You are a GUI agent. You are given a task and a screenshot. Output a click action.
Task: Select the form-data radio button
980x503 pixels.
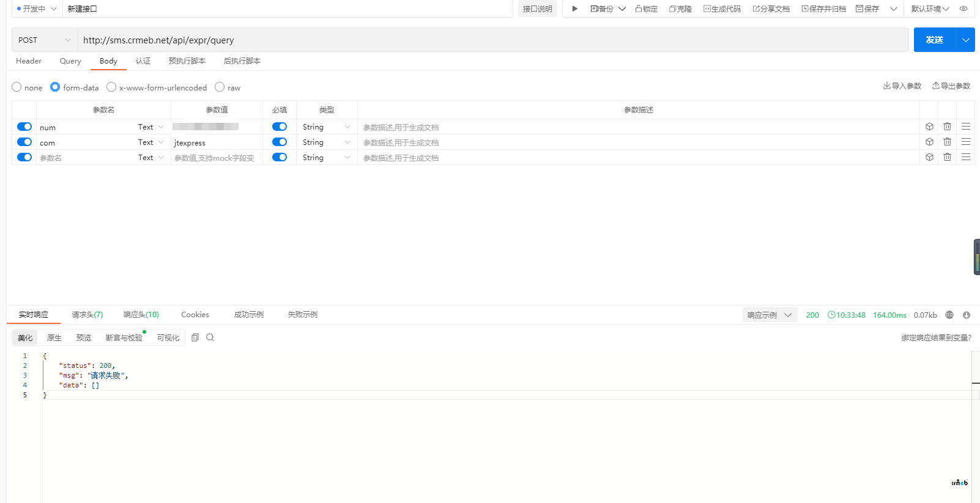coord(55,87)
